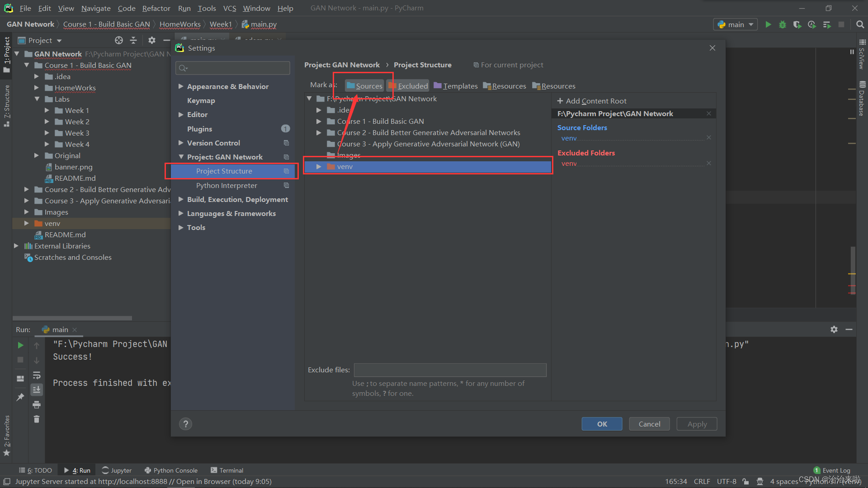Open the VCS menu
The height and width of the screenshot is (488, 868).
(229, 8)
